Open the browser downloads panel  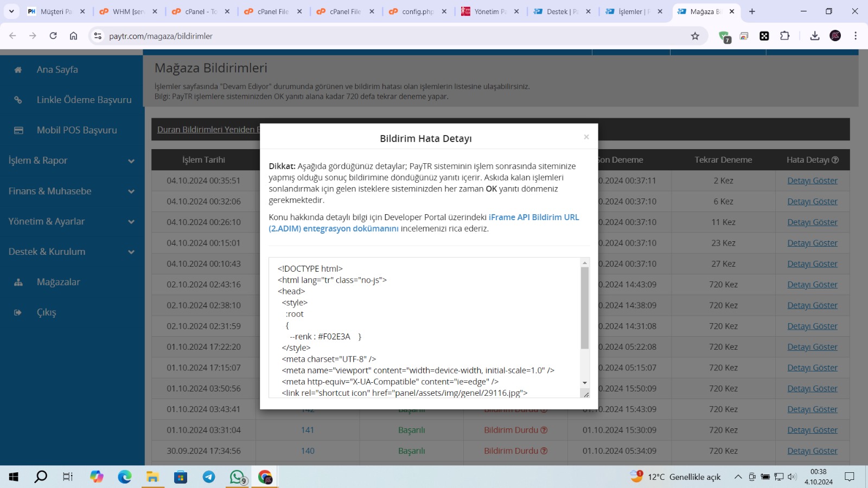click(814, 36)
